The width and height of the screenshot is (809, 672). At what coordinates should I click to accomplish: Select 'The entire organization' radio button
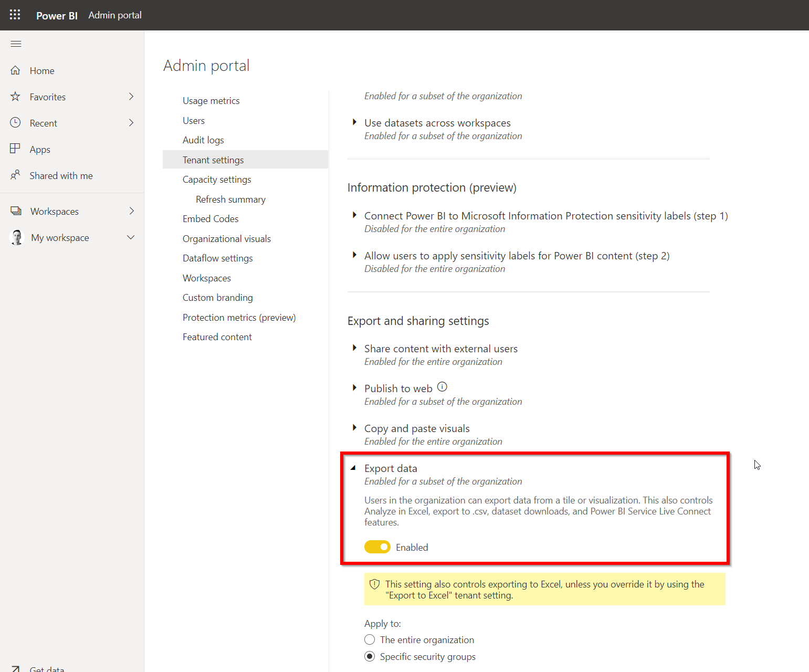coord(370,640)
